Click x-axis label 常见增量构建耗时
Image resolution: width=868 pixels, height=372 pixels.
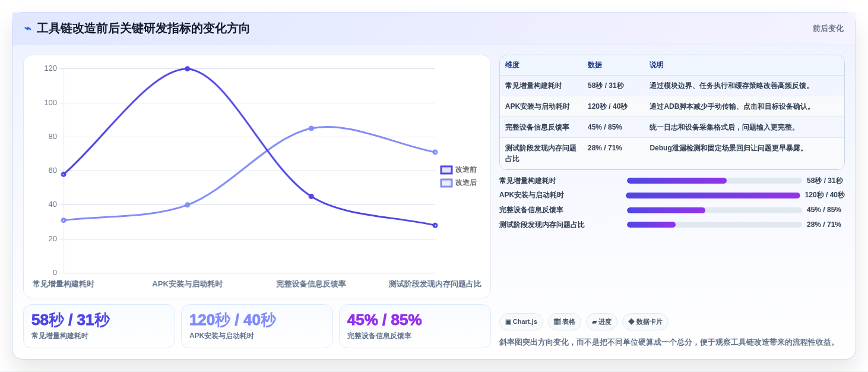coord(64,284)
